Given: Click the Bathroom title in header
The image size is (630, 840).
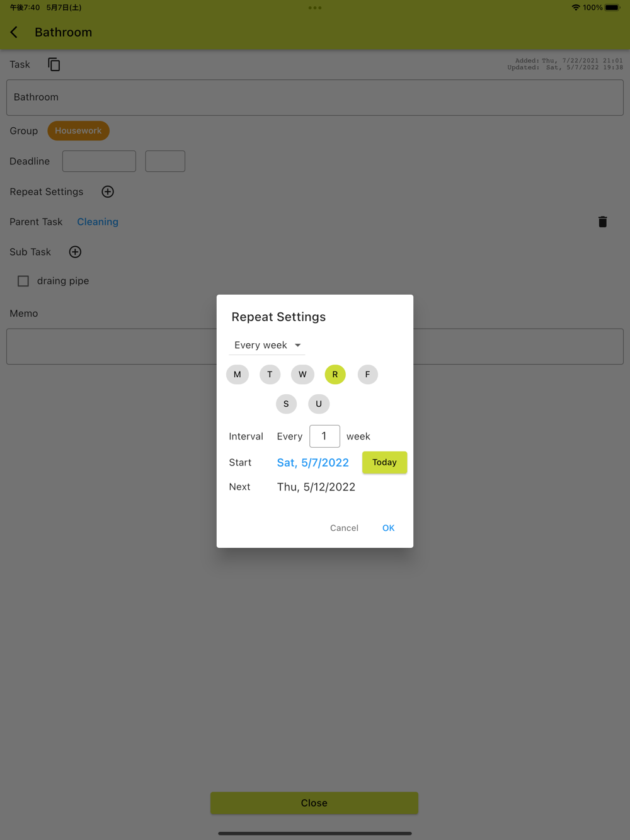Looking at the screenshot, I should [x=63, y=32].
